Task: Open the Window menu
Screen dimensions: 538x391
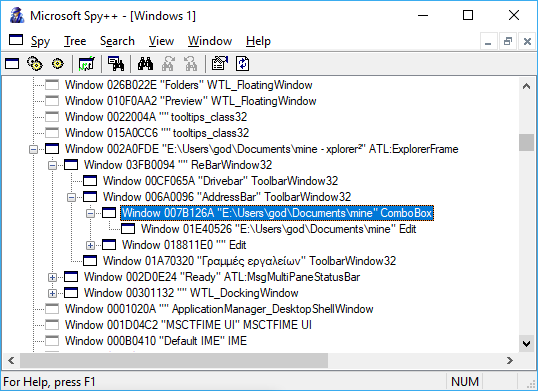Action: pyautogui.click(x=210, y=41)
